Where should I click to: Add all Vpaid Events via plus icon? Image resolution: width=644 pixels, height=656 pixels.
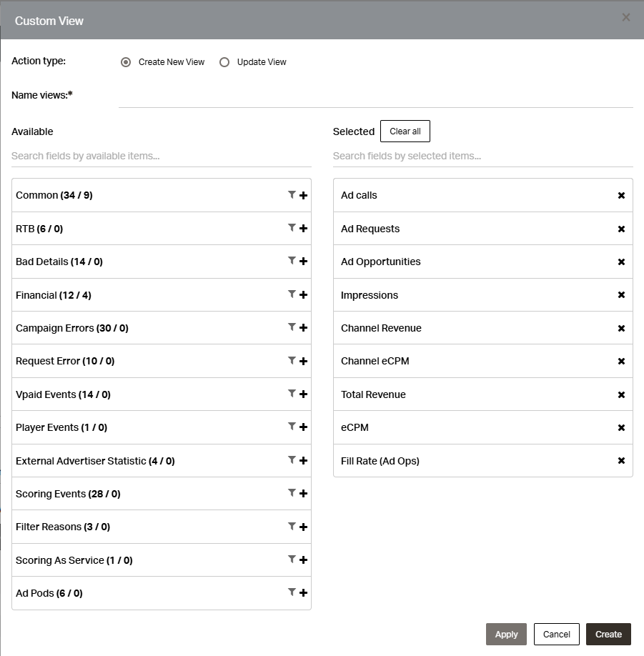pyautogui.click(x=304, y=394)
